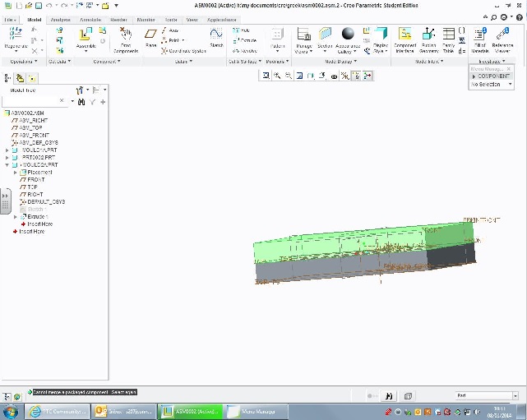Screen dimensions: 527x420
Task: Click the Display Style icon
Action: point(381,34)
